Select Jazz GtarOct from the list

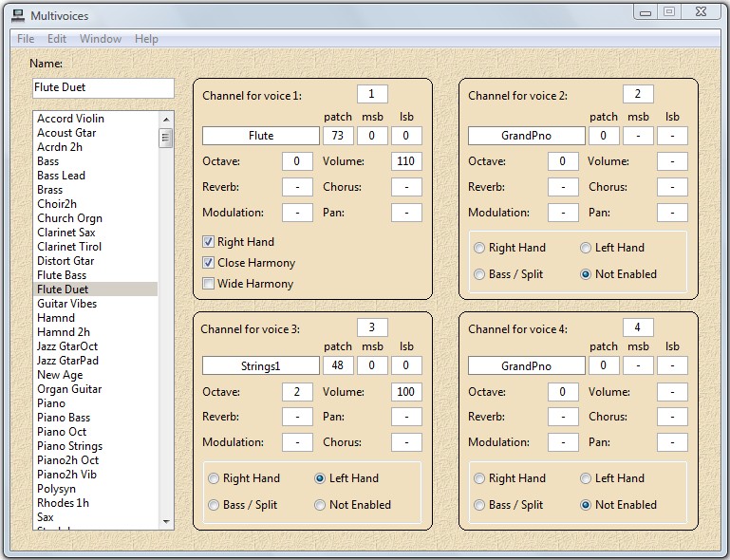click(x=67, y=346)
